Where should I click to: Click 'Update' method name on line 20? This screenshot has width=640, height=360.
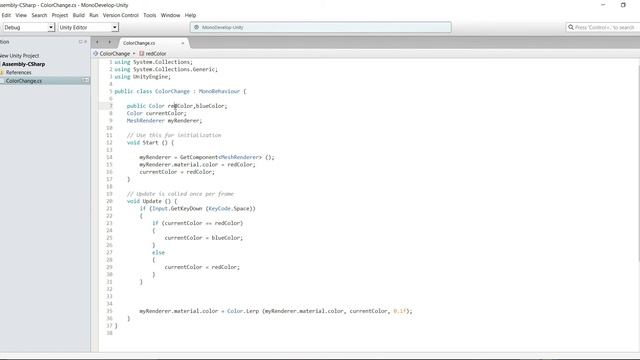[152, 201]
